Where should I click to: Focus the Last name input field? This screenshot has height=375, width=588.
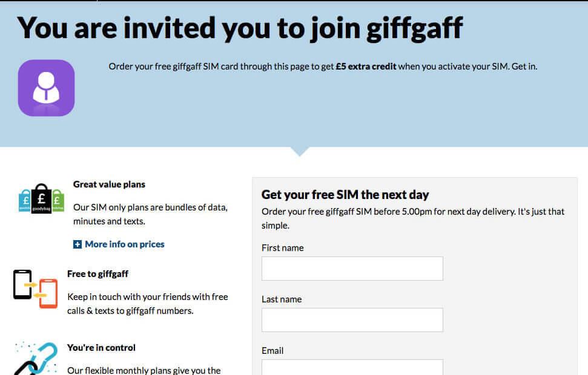[352, 320]
